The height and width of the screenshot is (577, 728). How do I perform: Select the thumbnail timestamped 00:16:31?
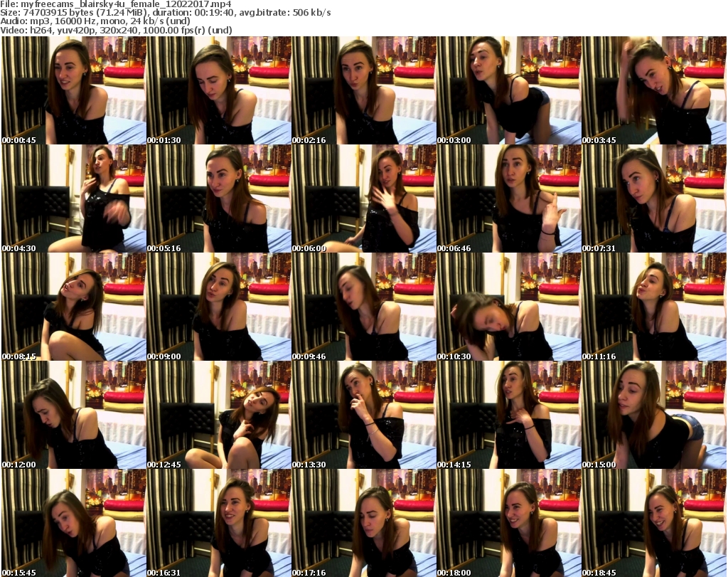click(218, 523)
